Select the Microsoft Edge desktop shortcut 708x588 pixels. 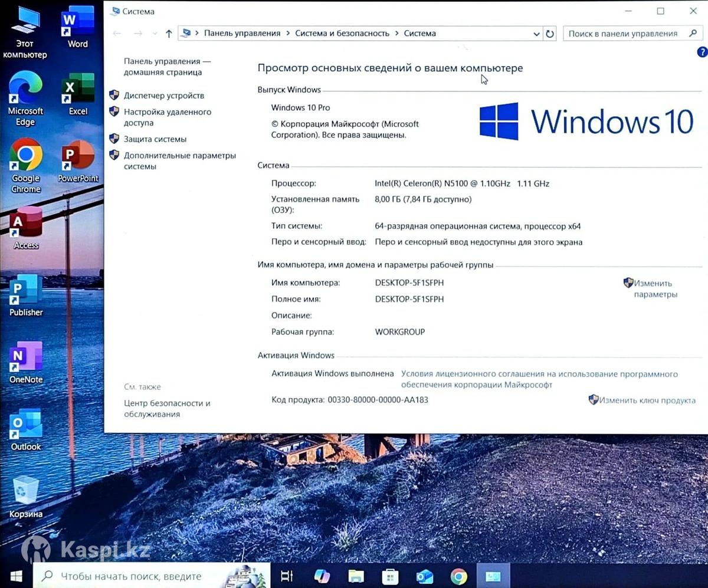pyautogui.click(x=25, y=99)
